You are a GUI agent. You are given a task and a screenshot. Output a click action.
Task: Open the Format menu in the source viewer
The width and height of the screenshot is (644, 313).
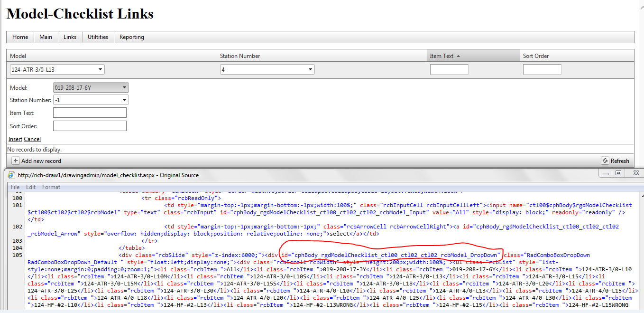point(51,187)
